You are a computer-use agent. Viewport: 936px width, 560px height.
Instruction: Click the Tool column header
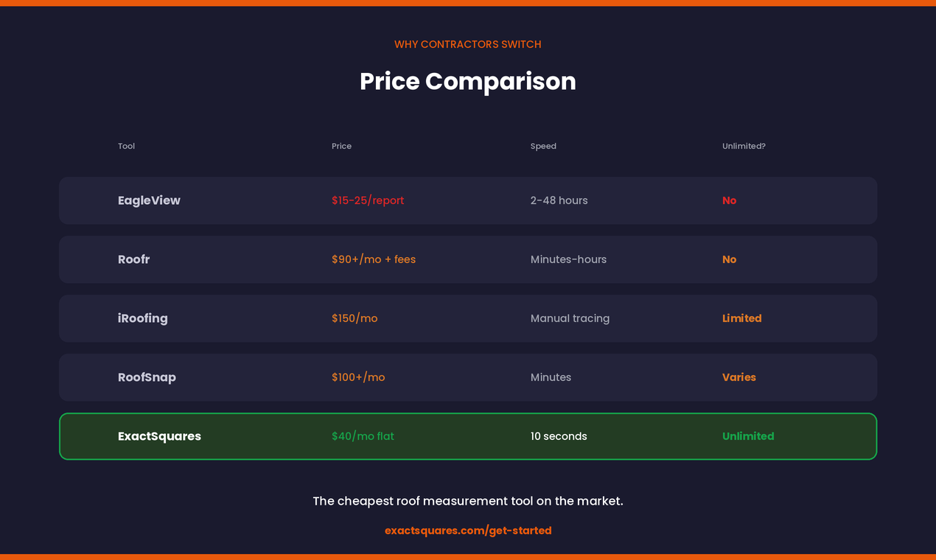coord(126,146)
